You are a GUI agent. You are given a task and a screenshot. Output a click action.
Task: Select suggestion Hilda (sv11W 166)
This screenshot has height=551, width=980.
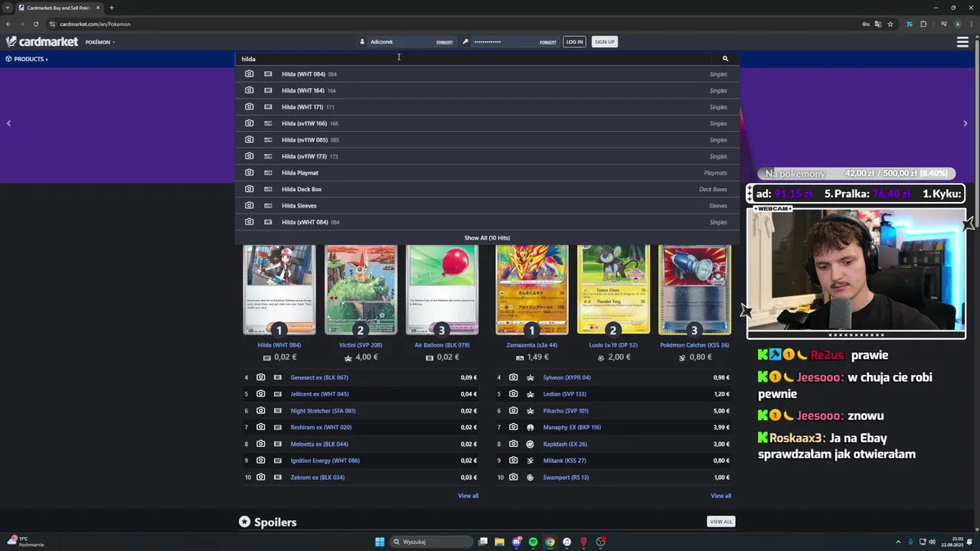click(487, 123)
